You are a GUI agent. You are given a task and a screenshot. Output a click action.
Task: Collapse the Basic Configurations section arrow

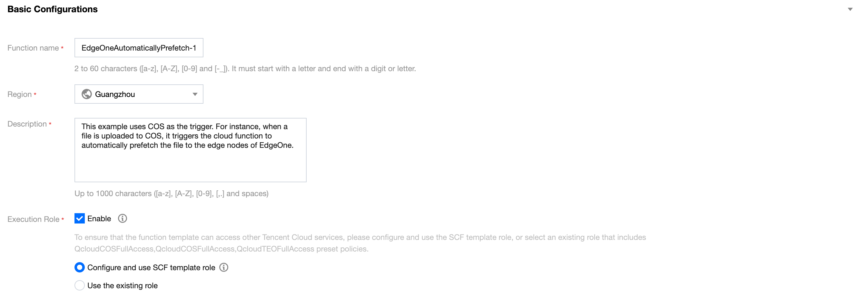tap(850, 9)
